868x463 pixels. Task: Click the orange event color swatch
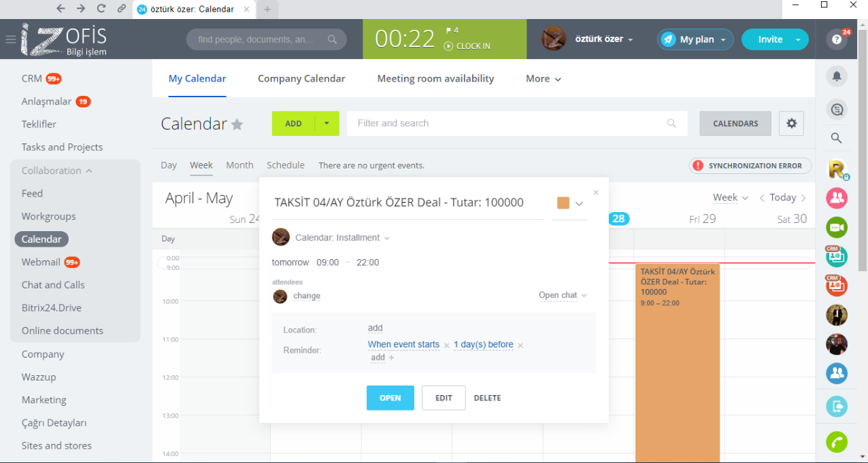point(563,203)
